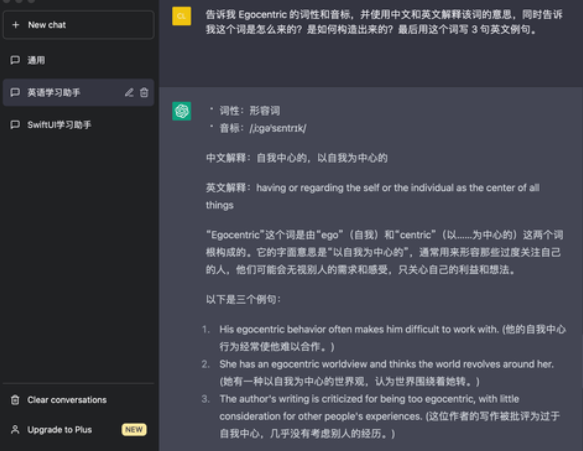Open the 通用 conversation
Viewport: 583px width, 451px height.
78,60
